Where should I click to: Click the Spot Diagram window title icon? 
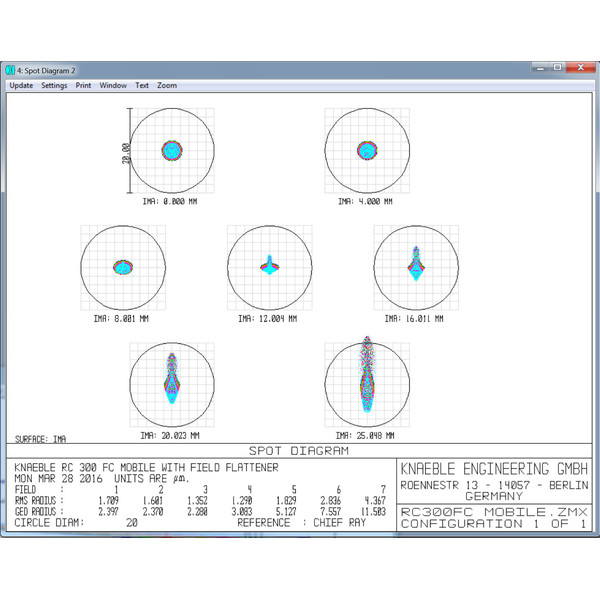point(10,70)
